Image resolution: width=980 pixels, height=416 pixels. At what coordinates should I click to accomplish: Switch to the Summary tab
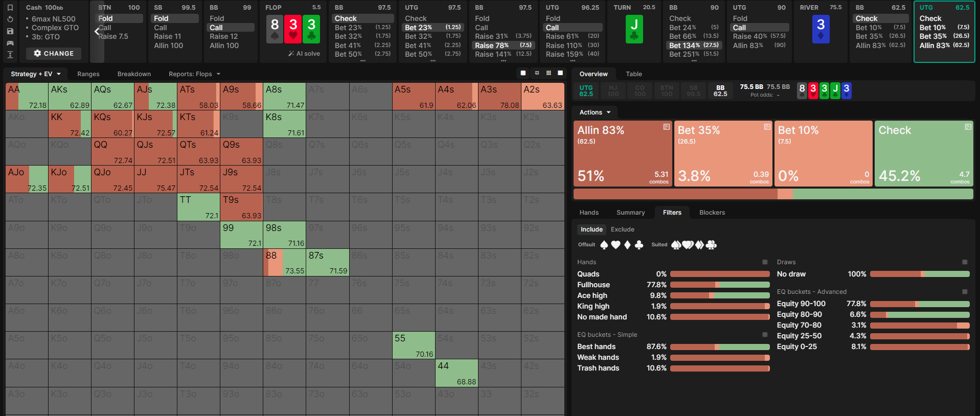pos(630,213)
